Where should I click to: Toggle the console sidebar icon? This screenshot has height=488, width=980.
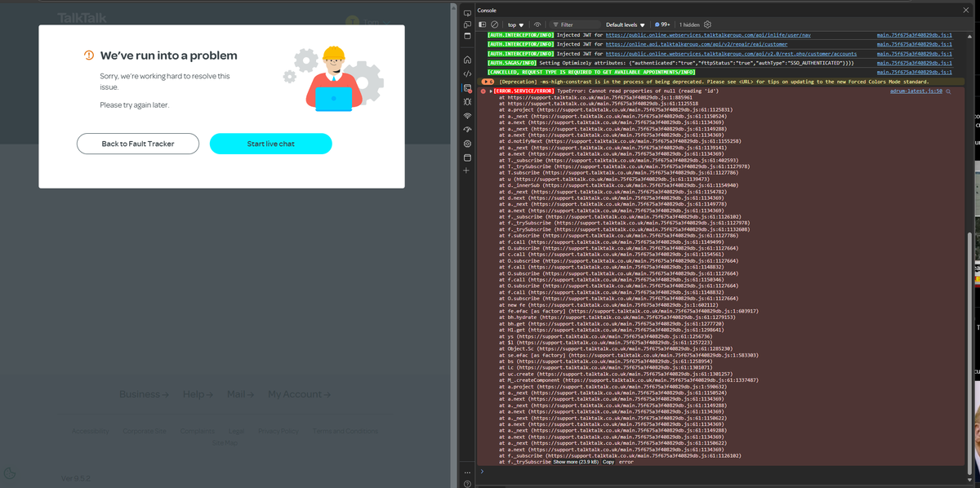click(x=482, y=25)
